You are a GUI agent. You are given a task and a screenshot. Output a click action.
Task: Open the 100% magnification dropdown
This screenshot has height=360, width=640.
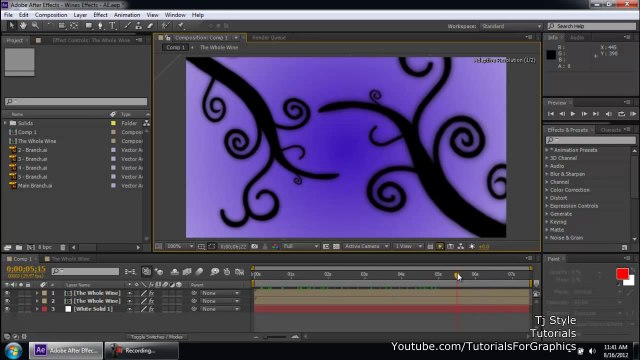180,247
